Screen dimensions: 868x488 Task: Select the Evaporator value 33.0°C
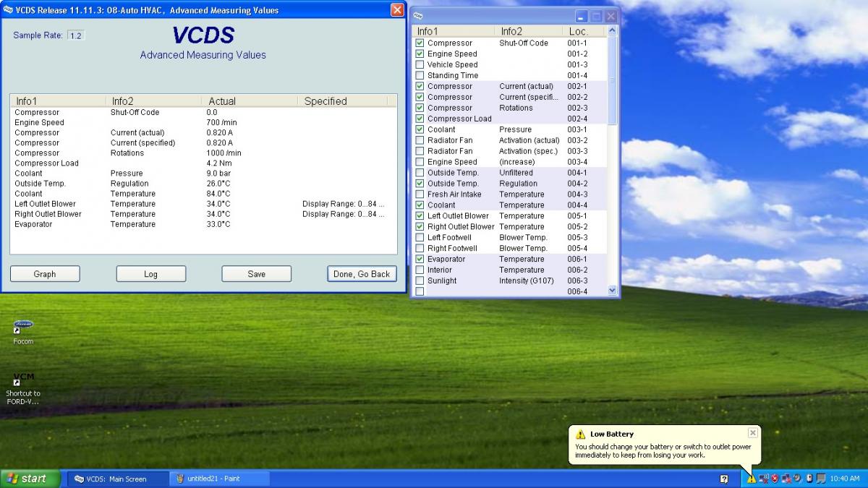click(218, 224)
